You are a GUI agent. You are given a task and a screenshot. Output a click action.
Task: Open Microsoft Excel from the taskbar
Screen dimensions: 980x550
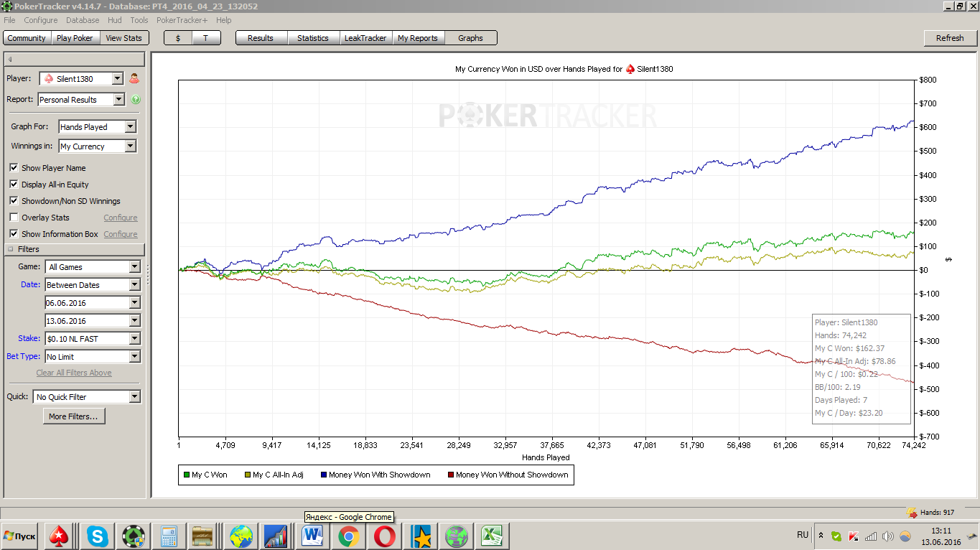pos(493,536)
